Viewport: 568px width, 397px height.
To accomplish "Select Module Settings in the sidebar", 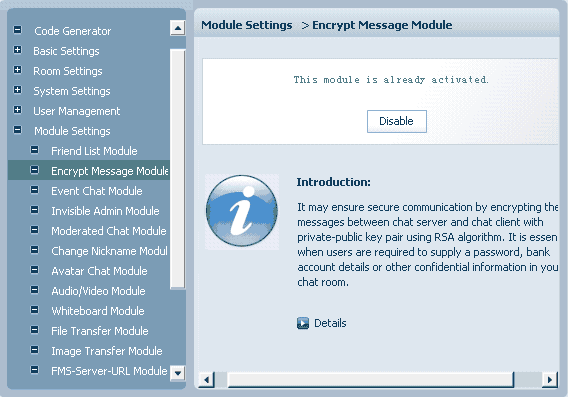I will [x=72, y=131].
